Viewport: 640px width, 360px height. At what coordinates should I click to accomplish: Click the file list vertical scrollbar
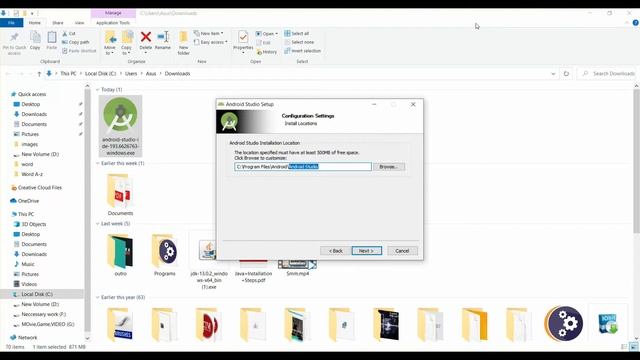coord(636,161)
